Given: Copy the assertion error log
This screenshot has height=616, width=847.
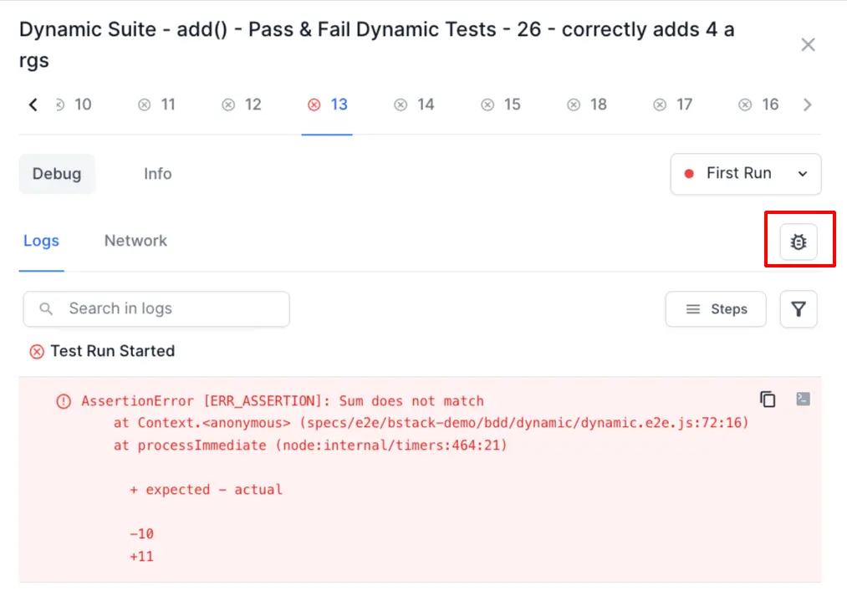Looking at the screenshot, I should (767, 399).
